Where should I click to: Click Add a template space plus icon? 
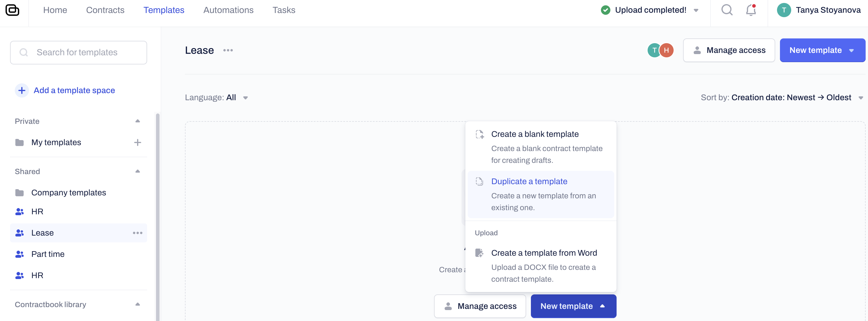[22, 90]
